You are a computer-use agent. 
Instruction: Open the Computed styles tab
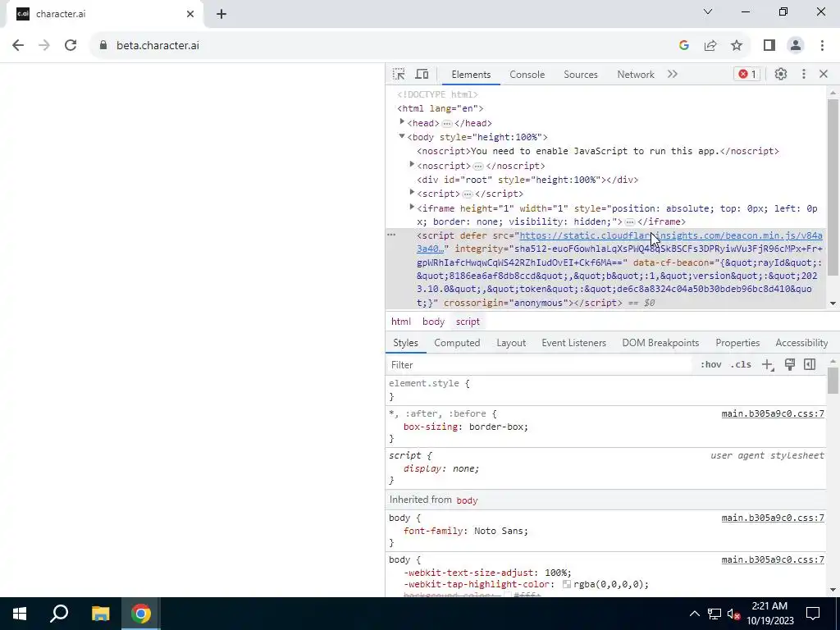point(457,343)
